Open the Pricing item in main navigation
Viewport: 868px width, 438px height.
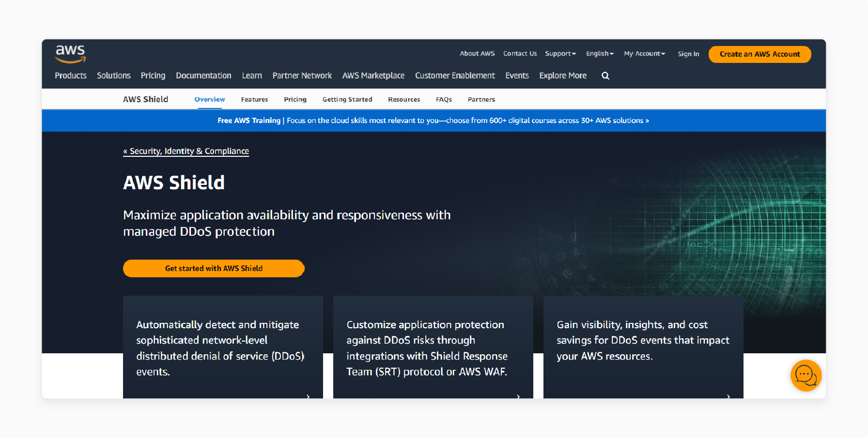click(x=153, y=76)
